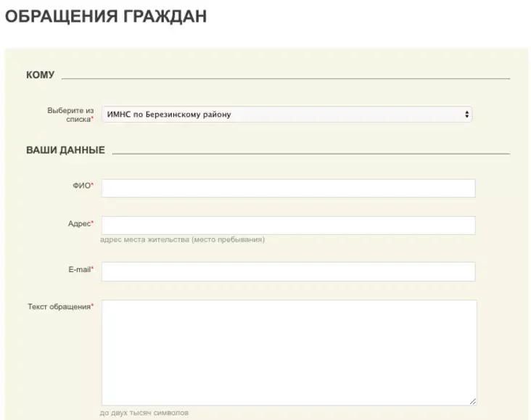The image size is (531, 420).
Task: Click the ОБРАЩЕНИЯ ГРАЖДАН page heading
Action: pos(106,17)
